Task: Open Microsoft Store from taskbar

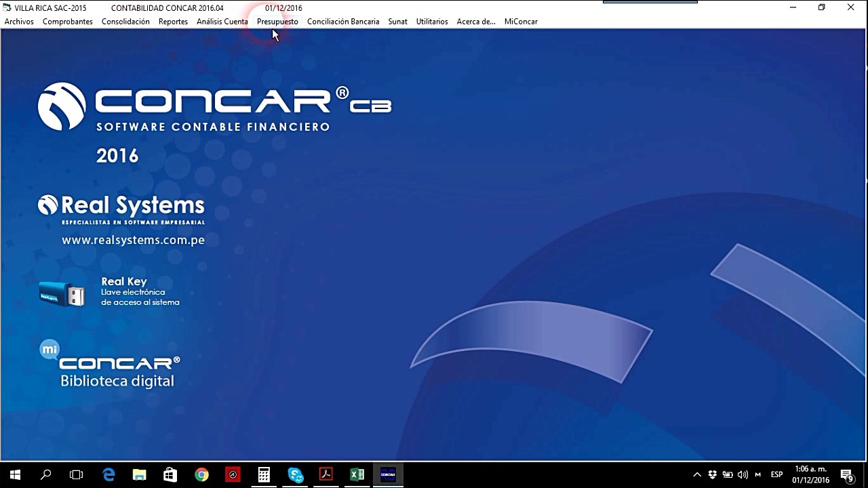Action: (170, 474)
